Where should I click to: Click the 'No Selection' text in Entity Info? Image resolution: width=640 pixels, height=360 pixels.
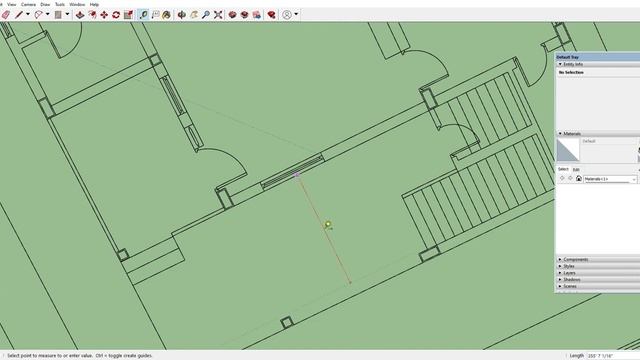pyautogui.click(x=571, y=72)
